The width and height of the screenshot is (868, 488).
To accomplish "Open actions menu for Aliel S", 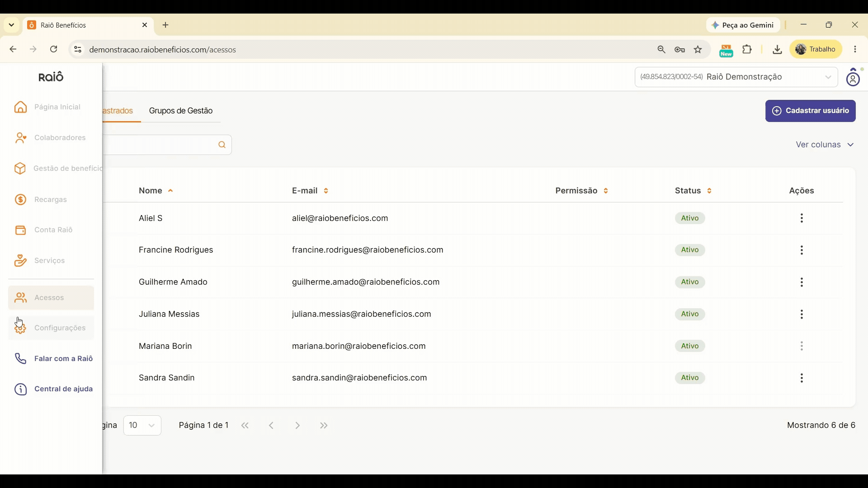I will 802,219.
